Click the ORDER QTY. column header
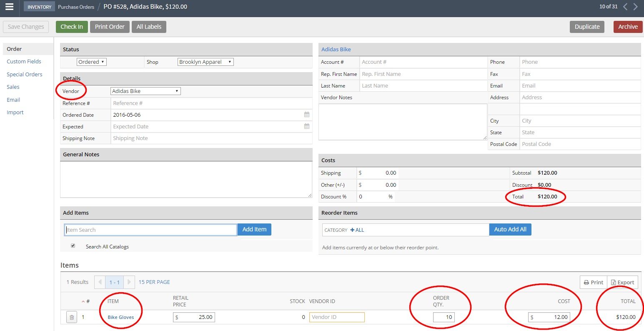The width and height of the screenshot is (644, 331). pos(441,301)
